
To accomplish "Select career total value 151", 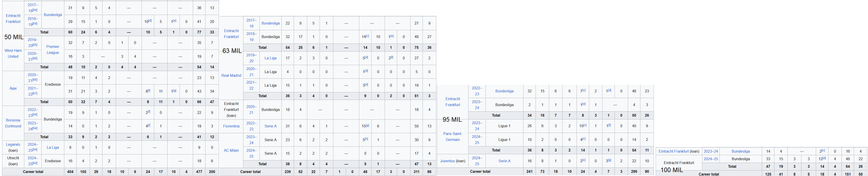I will [848, 174].
